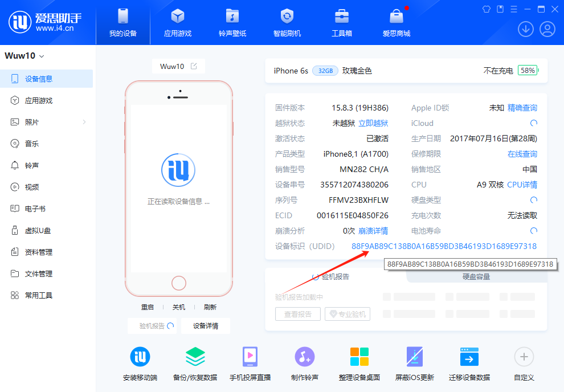Open 安装移动端 mobile client installer
Viewport: 564px width, 392px height.
(x=141, y=362)
